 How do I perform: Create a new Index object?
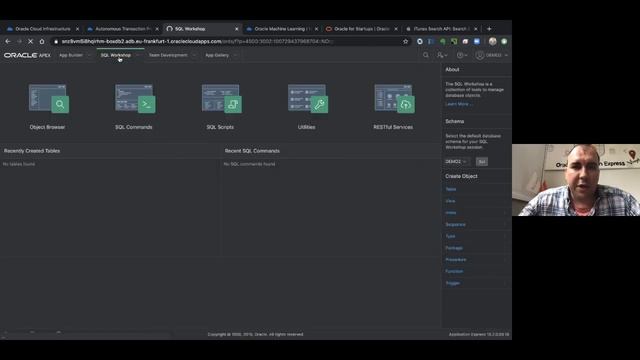451,213
